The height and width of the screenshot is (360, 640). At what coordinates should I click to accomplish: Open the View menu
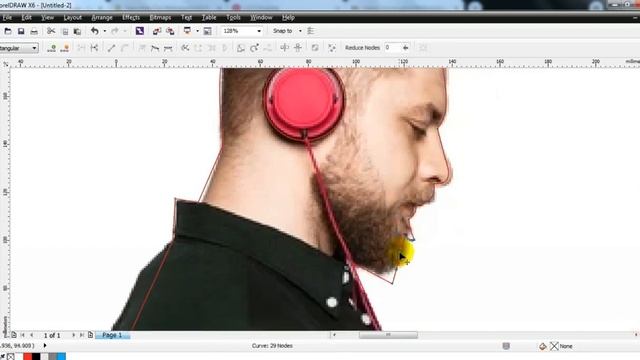click(47, 18)
